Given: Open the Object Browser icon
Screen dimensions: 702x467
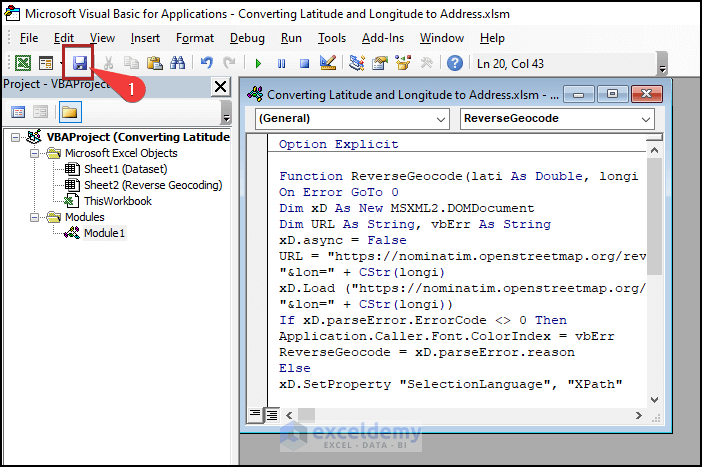Looking at the screenshot, I should (403, 63).
